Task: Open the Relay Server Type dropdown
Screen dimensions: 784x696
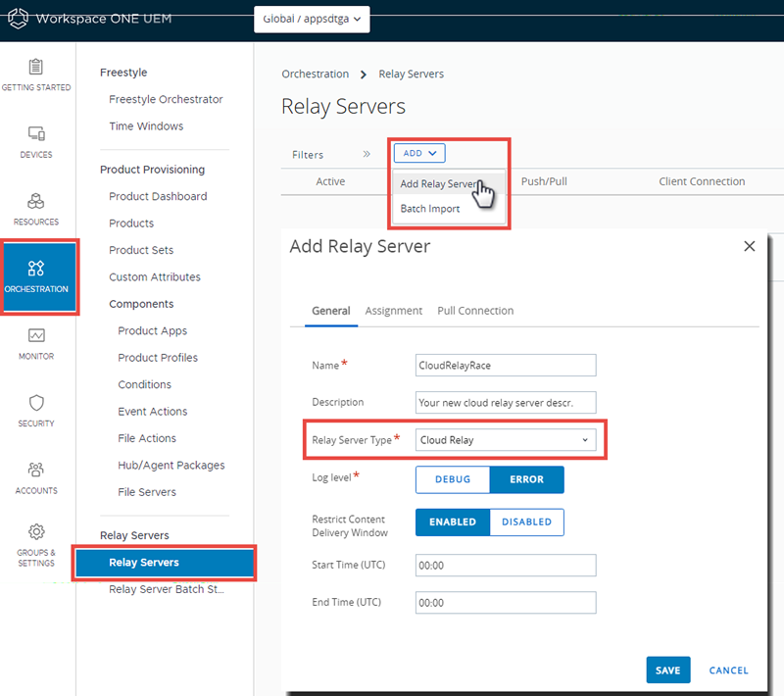Action: [x=506, y=440]
